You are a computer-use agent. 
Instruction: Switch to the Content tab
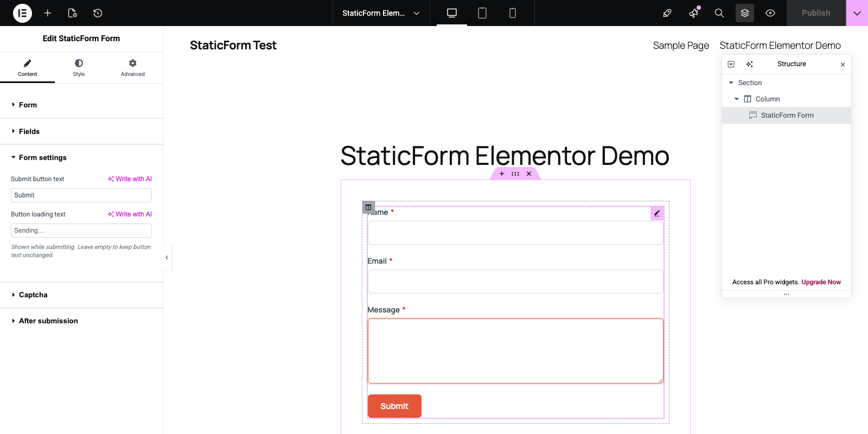(x=27, y=68)
